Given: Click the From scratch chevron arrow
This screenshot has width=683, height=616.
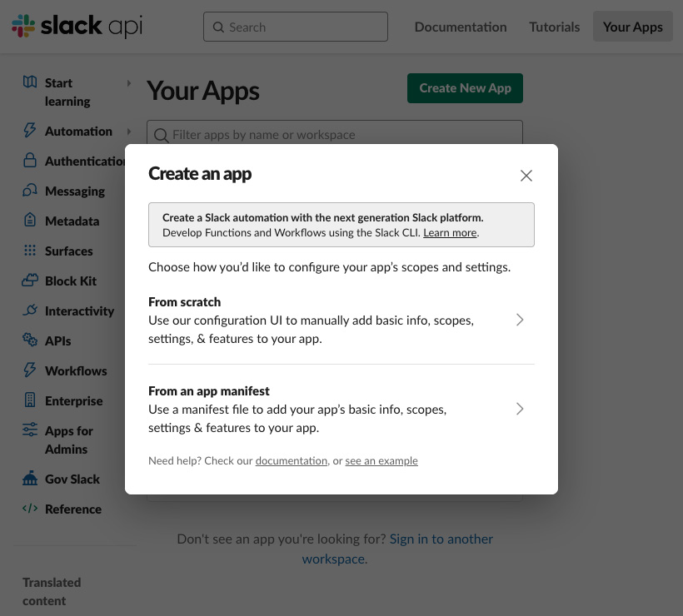Looking at the screenshot, I should (x=519, y=320).
